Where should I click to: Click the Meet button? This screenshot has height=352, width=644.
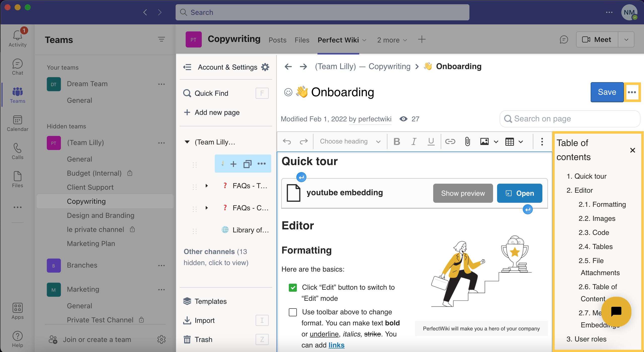(597, 39)
